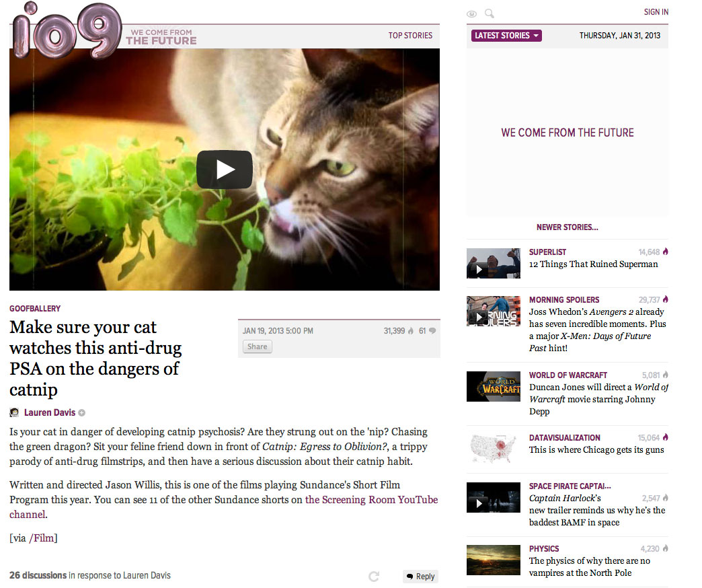Load Newer Stories
Image resolution: width=702 pixels, height=588 pixels.
(x=568, y=227)
